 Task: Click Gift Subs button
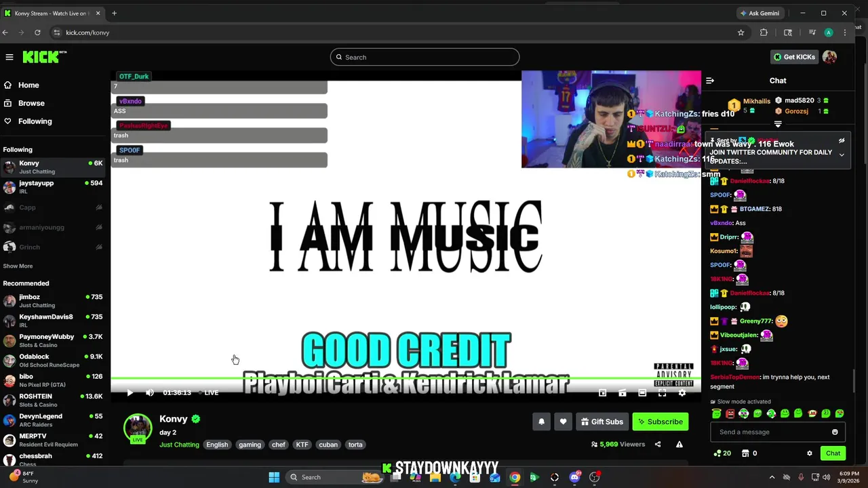[601, 422]
